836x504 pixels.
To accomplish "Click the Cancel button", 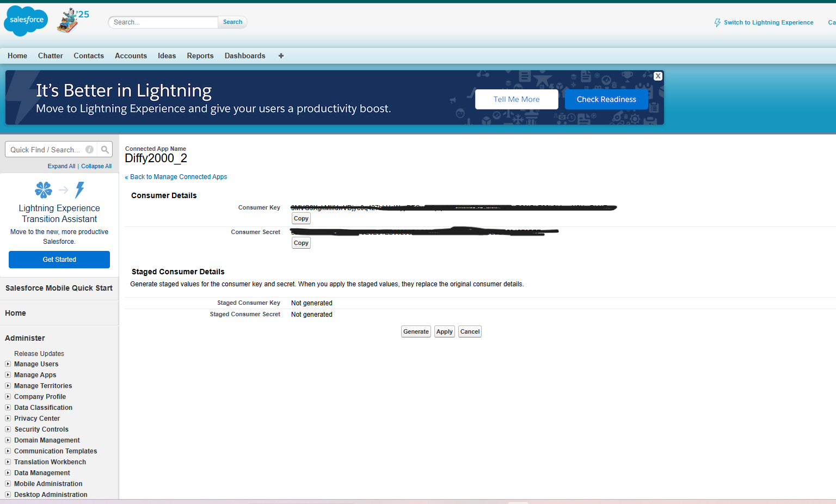I will pyautogui.click(x=470, y=331).
